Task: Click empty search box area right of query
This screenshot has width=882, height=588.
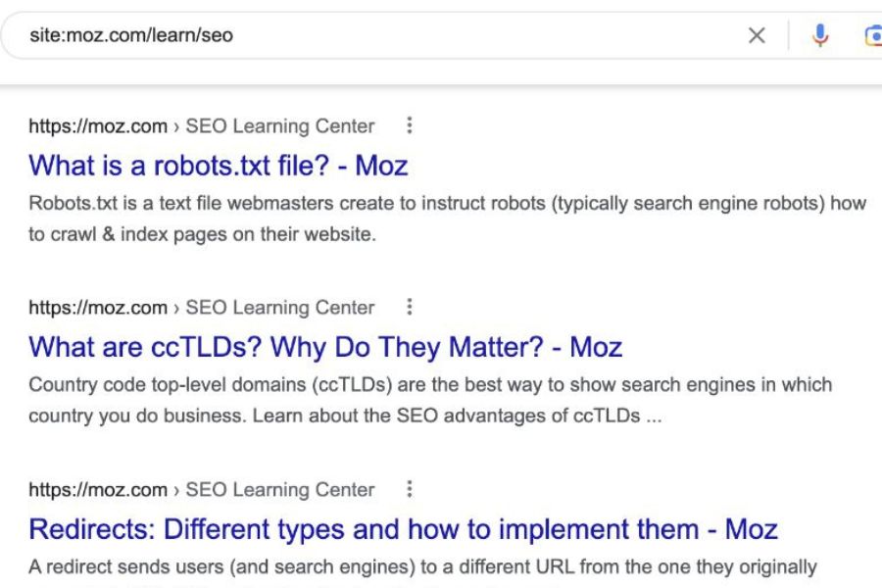Action: [490, 36]
